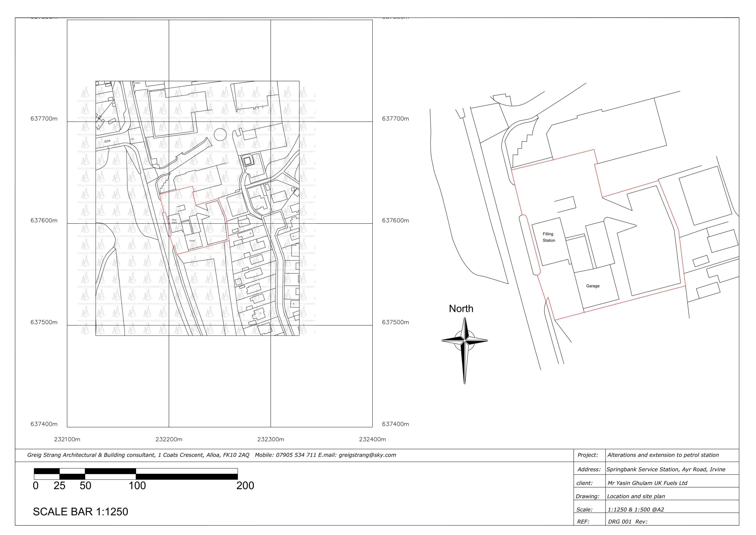Click 'Greig Strang Architectural & Building consultant' text
Image resolution: width=756 pixels, height=535 pixels.
91,455
